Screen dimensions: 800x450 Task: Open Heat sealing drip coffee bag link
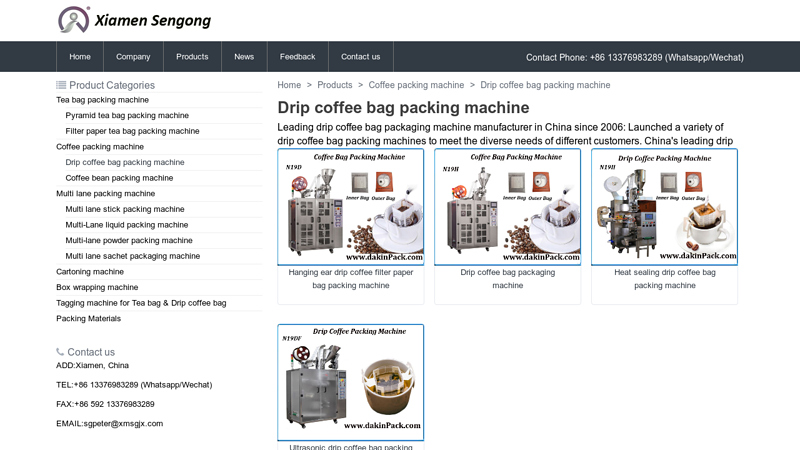(665, 279)
